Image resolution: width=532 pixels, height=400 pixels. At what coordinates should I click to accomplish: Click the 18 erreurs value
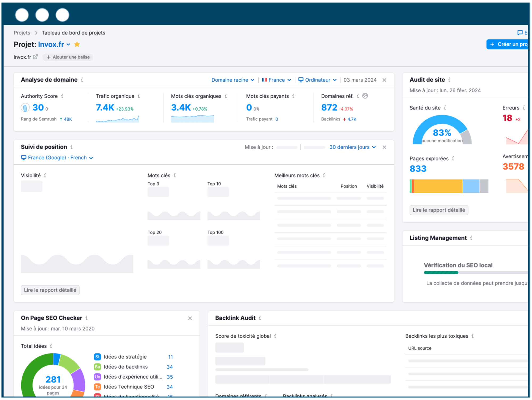pyautogui.click(x=507, y=118)
